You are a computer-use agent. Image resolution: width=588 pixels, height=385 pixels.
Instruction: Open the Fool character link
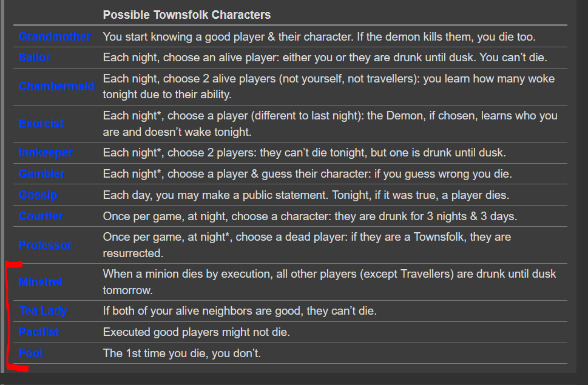pyautogui.click(x=31, y=353)
